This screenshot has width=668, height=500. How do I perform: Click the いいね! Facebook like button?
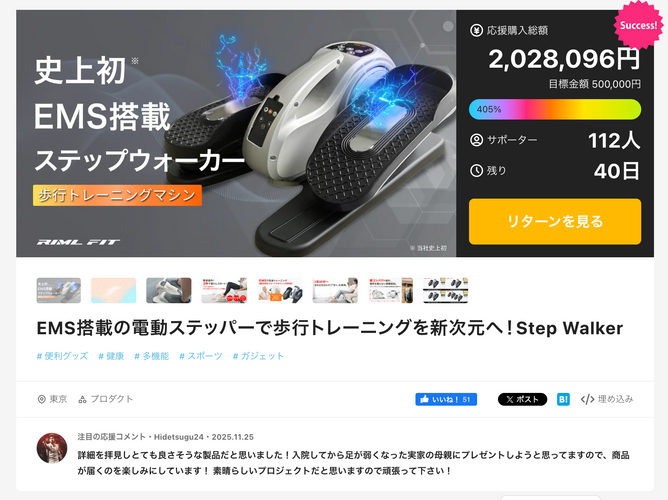pos(446,399)
